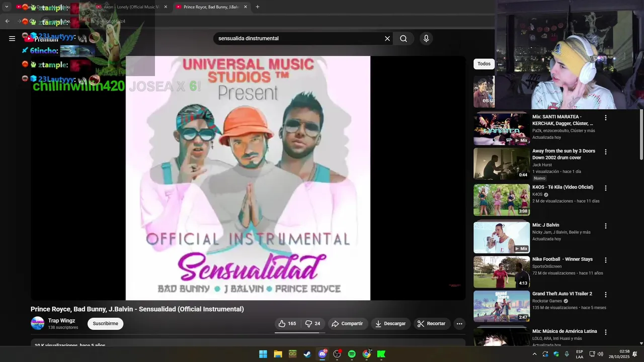The height and width of the screenshot is (362, 644).
Task: Open the Trap Wingz channel name link
Action: (61, 321)
